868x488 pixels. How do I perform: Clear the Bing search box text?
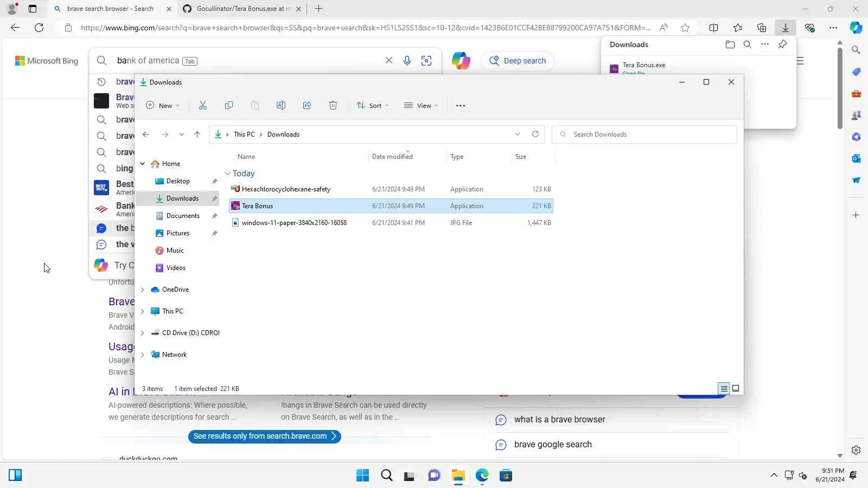[389, 61]
